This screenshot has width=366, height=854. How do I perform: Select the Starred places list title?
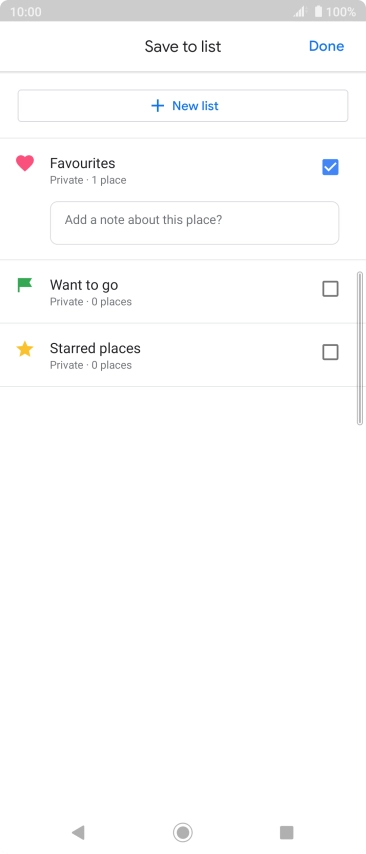coord(95,348)
